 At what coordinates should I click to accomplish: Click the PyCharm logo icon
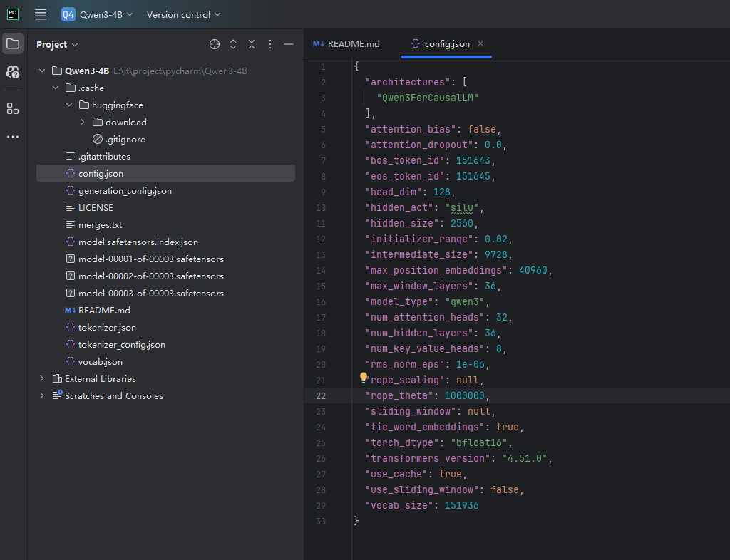[x=13, y=14]
